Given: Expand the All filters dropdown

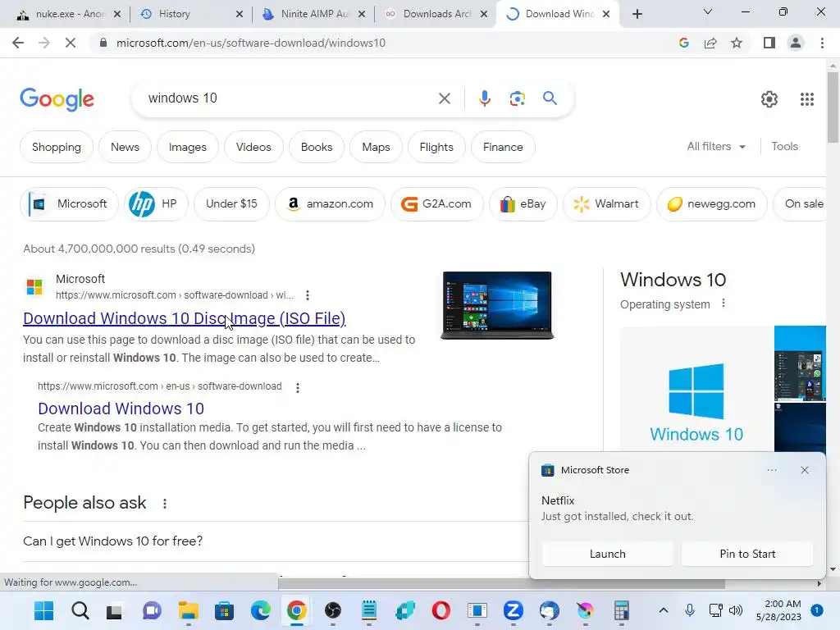Looking at the screenshot, I should coord(715,146).
